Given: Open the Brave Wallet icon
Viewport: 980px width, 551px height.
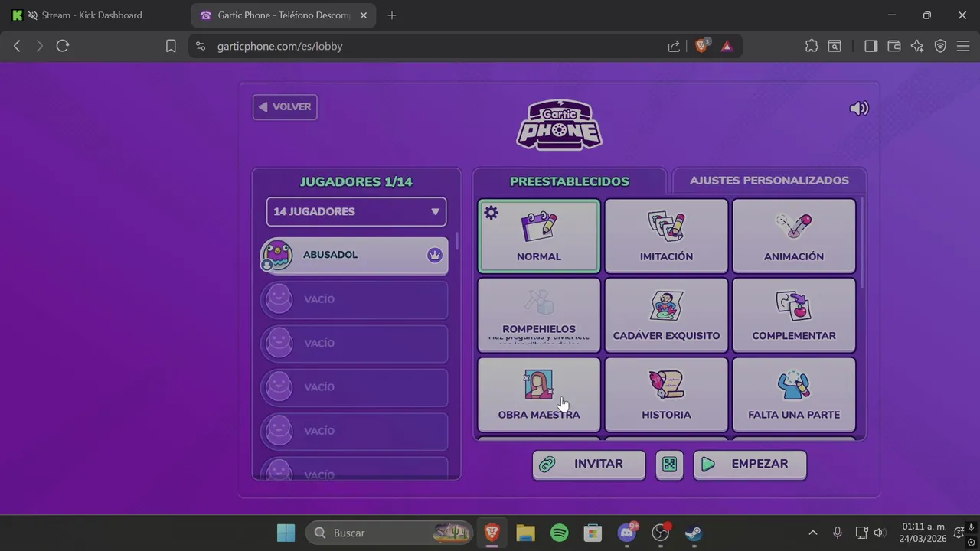Looking at the screenshot, I should [x=893, y=46].
